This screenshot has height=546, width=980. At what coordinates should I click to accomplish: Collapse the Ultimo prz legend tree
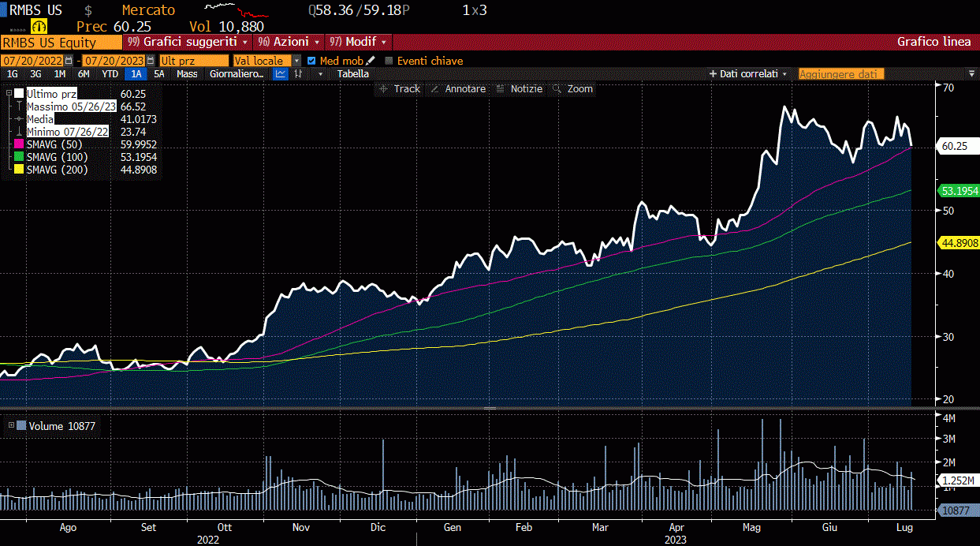coord(9,93)
